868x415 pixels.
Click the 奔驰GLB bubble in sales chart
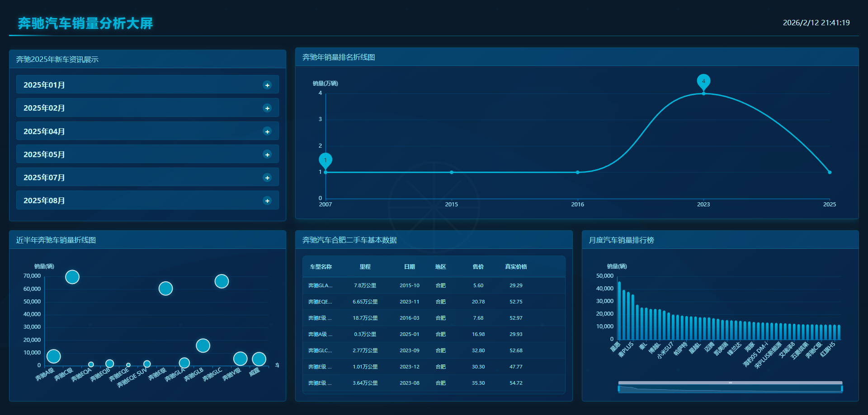[203, 345]
